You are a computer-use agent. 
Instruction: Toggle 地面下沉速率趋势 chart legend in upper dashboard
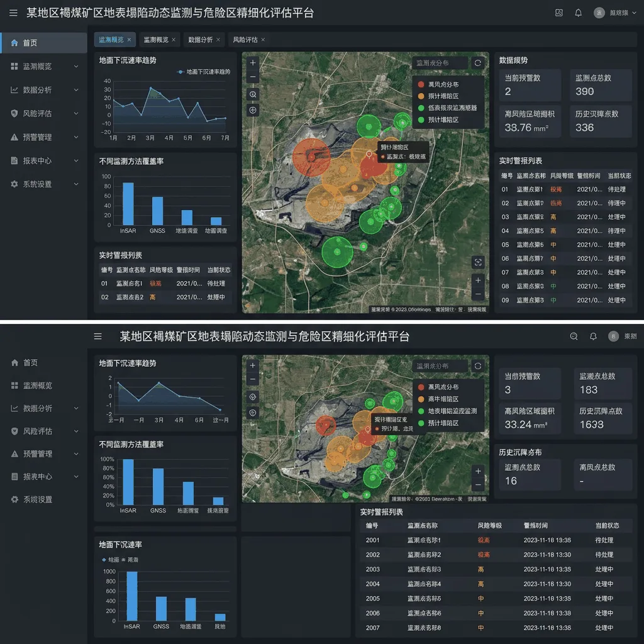(x=203, y=72)
